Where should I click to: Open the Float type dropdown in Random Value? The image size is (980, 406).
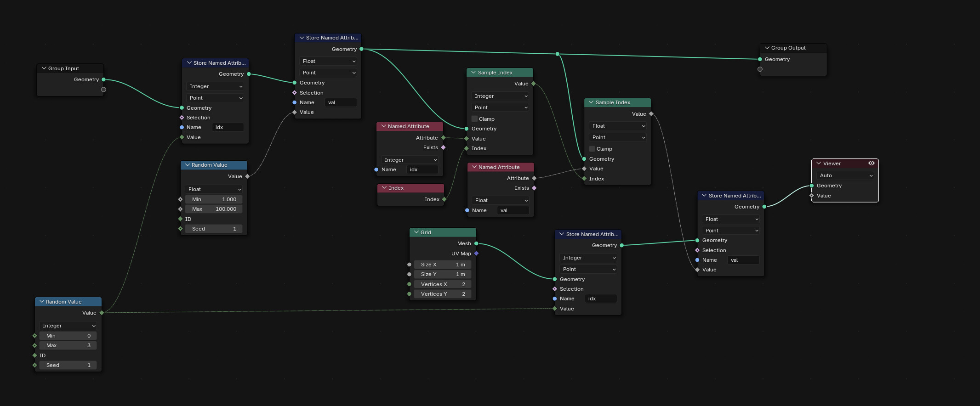[214, 189]
